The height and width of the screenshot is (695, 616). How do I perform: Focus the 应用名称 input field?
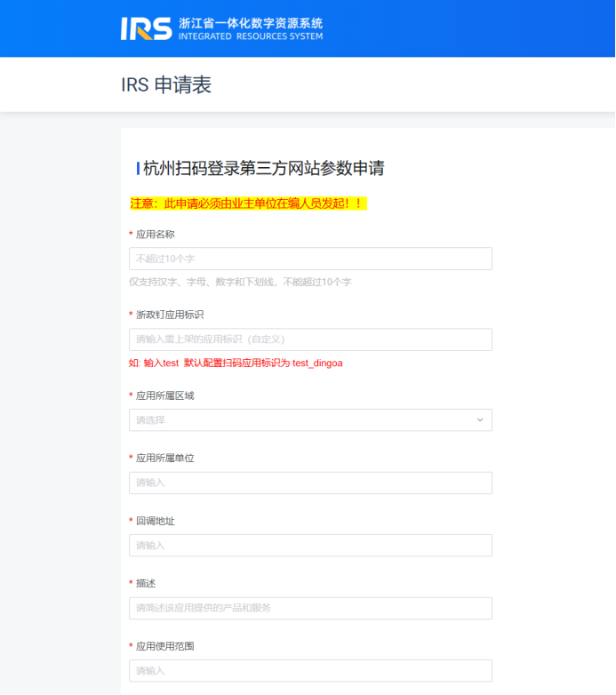point(310,259)
